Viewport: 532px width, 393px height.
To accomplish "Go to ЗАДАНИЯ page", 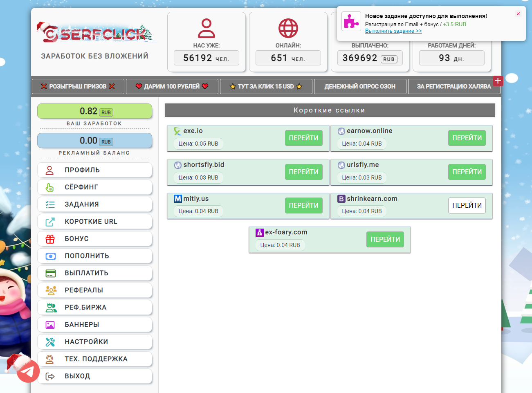I will (94, 204).
